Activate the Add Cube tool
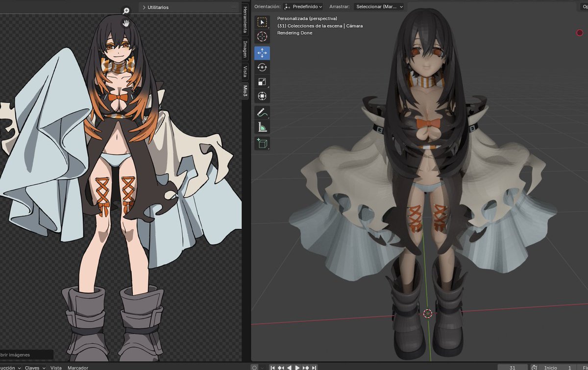The width and height of the screenshot is (588, 370). (262, 143)
